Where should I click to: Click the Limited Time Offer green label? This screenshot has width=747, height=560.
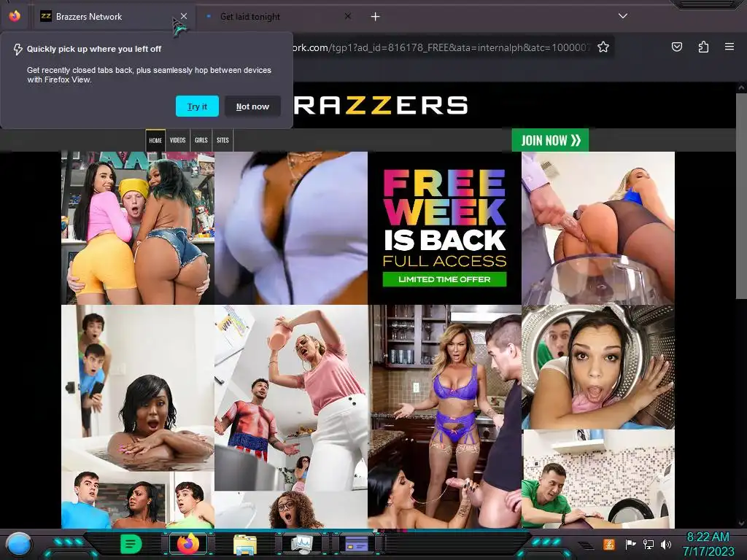[x=444, y=279]
